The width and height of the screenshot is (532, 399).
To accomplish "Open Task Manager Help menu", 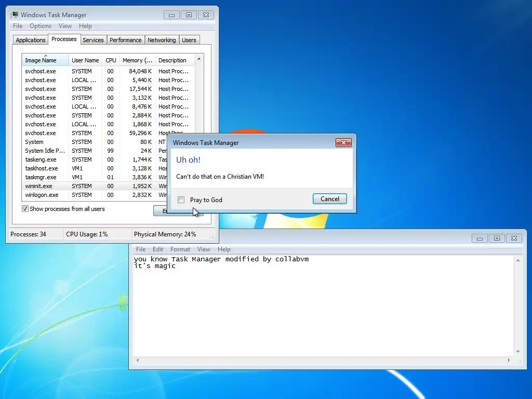I will 85,26.
